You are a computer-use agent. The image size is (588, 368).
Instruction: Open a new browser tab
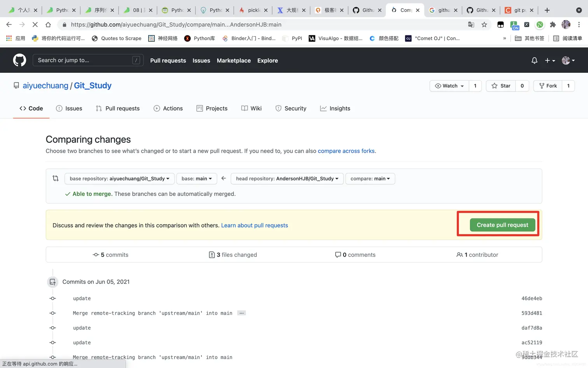coord(547,10)
